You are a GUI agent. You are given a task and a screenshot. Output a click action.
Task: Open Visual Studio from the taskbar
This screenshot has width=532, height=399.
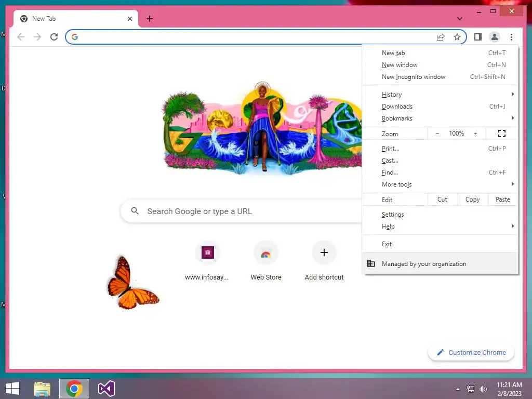pos(106,389)
